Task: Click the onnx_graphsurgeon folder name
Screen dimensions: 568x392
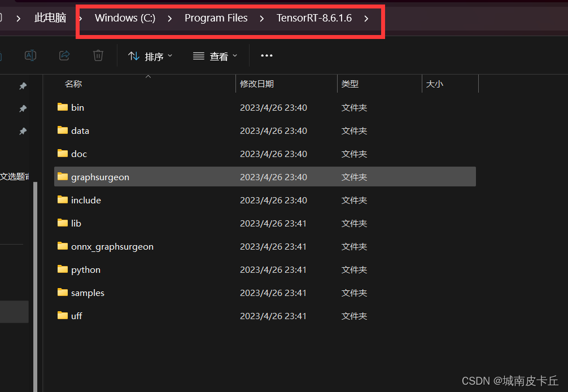Action: (x=112, y=247)
